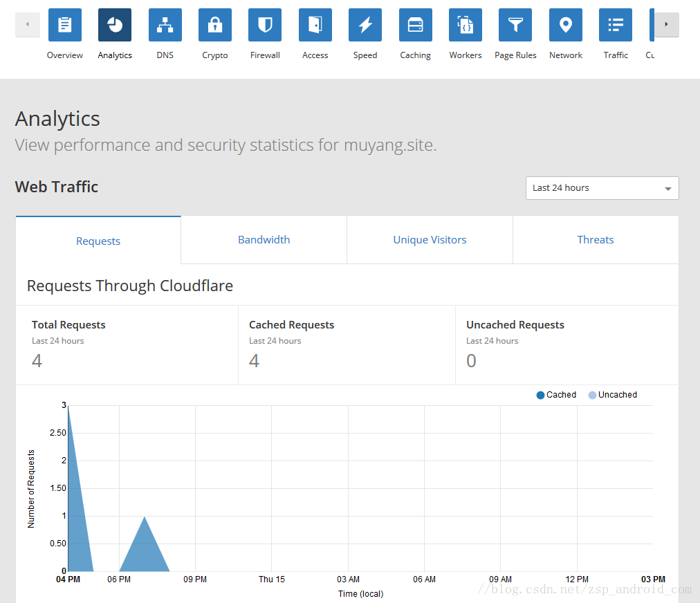Switch to the Bandwidth tab

[264, 240]
